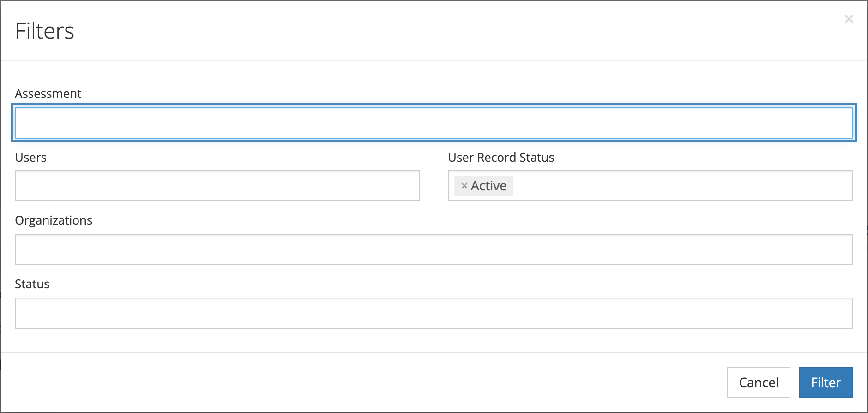Click the Status field label

32,284
